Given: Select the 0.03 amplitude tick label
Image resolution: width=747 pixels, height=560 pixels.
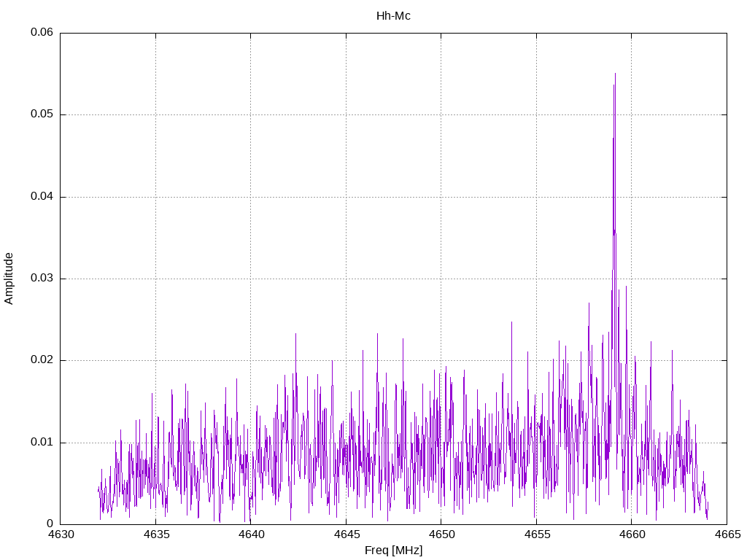Looking at the screenshot, I should tap(42, 279).
